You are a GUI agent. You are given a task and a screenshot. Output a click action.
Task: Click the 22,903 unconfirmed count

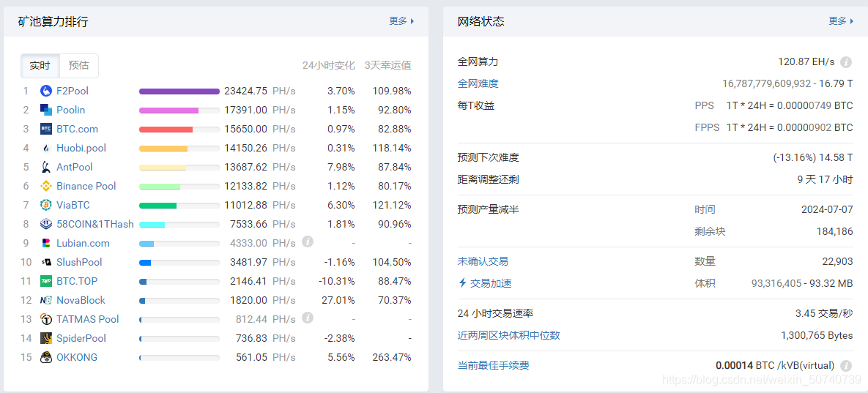(x=837, y=261)
